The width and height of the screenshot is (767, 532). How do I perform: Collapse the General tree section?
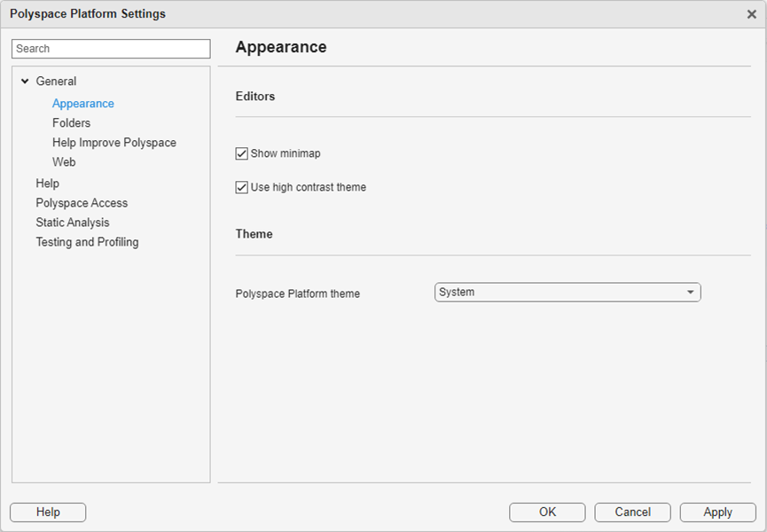coord(26,81)
